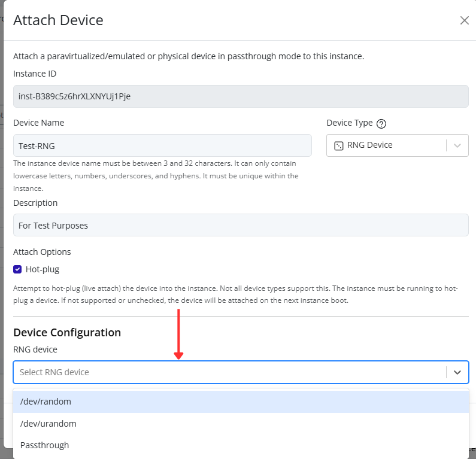
Task: Click the Instance ID field
Action: [x=241, y=96]
